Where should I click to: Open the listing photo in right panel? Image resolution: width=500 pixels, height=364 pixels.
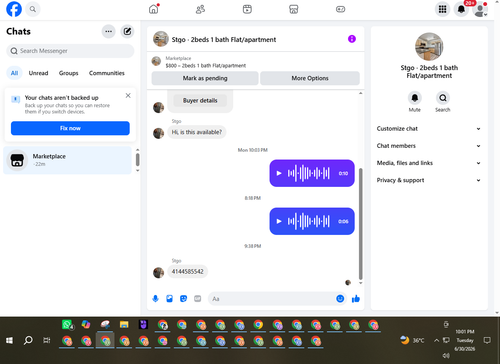pos(429,47)
